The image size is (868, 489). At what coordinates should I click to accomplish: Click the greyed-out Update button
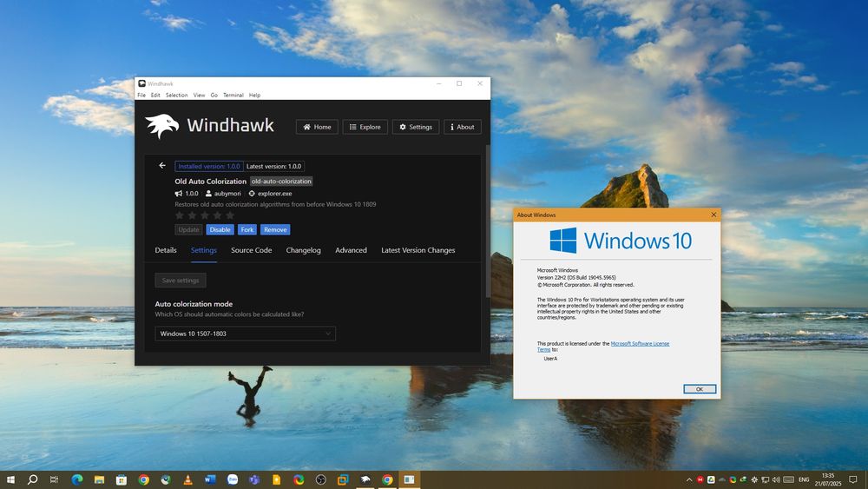tap(188, 229)
